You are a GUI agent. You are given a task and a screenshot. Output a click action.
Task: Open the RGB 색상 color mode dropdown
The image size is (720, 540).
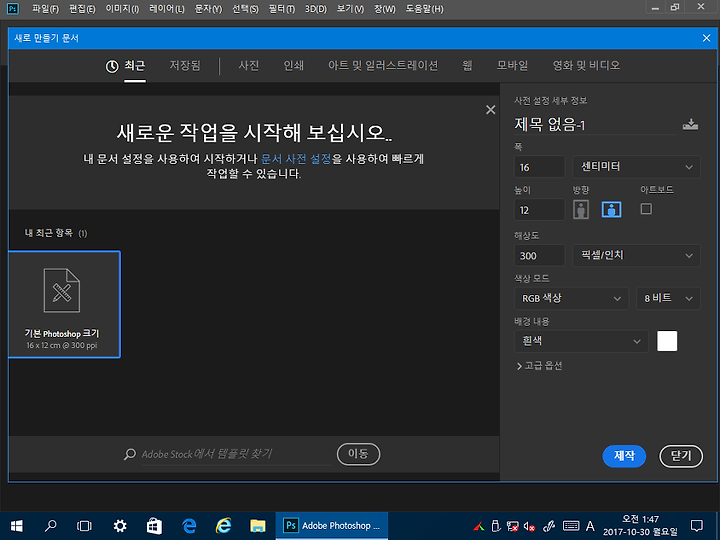click(x=571, y=298)
